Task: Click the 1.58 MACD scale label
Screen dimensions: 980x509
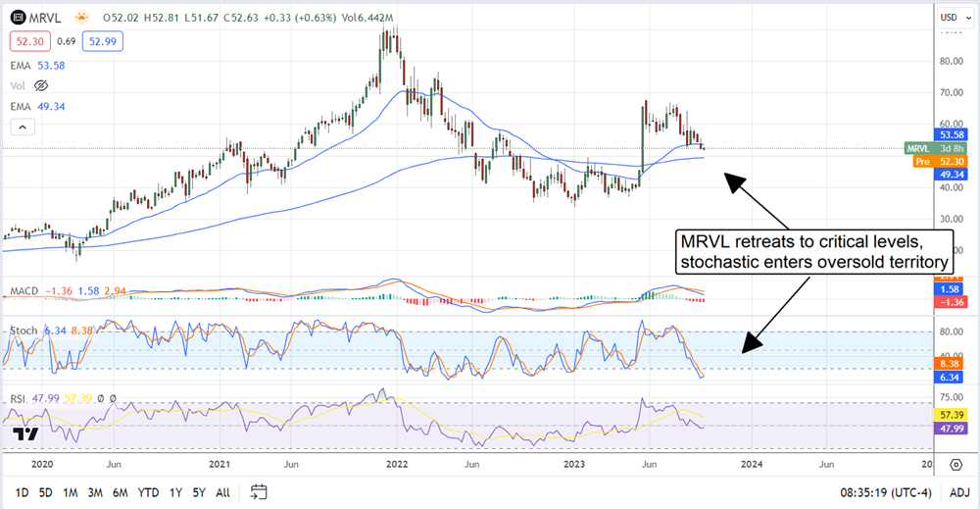Action: (x=951, y=289)
